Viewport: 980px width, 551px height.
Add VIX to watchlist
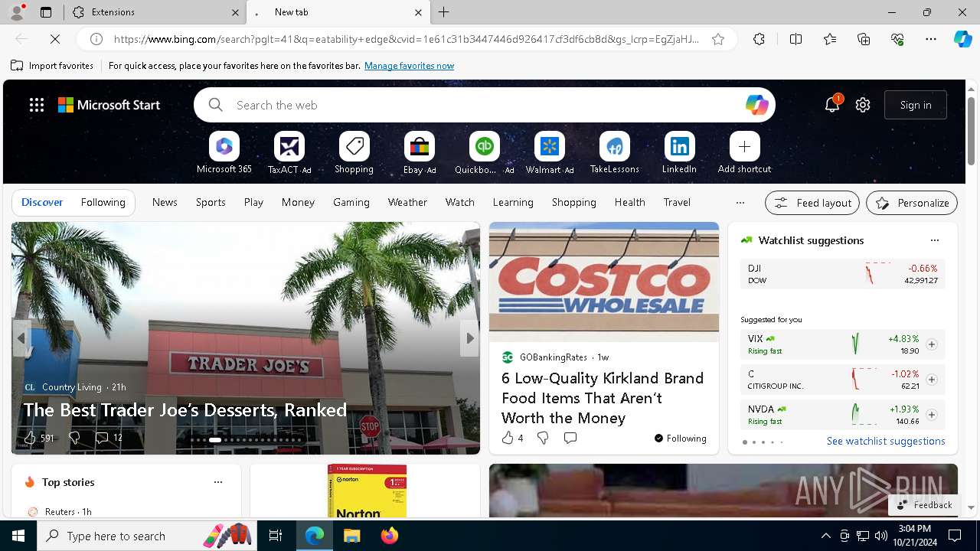pyautogui.click(x=931, y=344)
